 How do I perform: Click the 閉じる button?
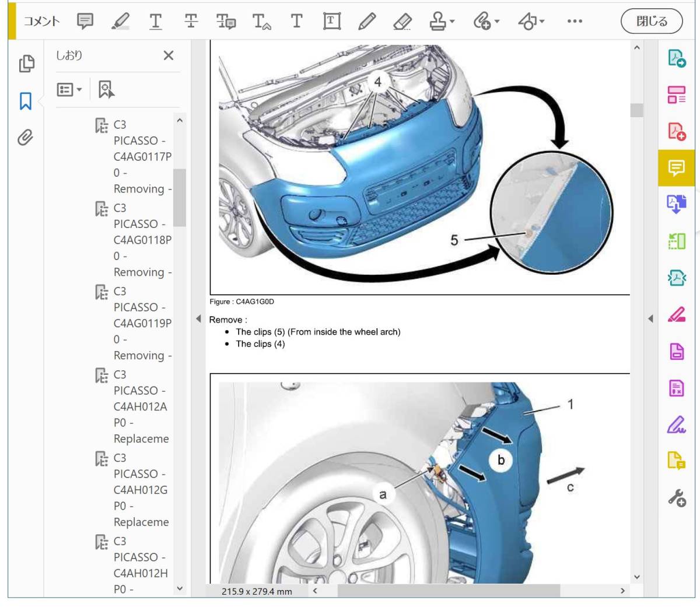tap(652, 22)
